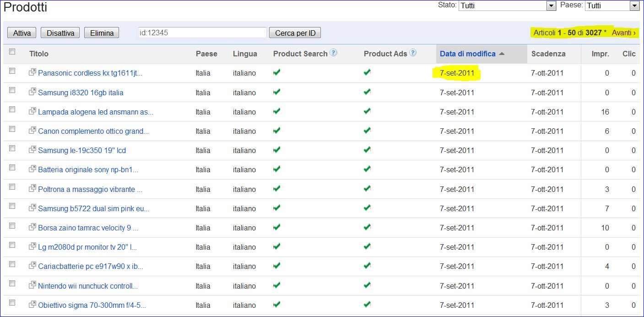
Task: Click external link icon beside Borsa zaino tamrac
Action: (32, 227)
